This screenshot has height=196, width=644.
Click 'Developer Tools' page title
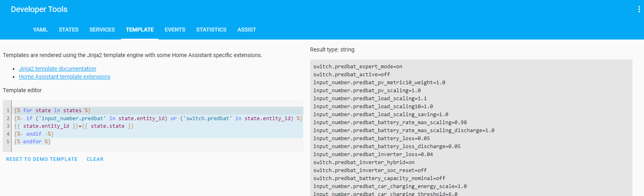[x=39, y=9]
